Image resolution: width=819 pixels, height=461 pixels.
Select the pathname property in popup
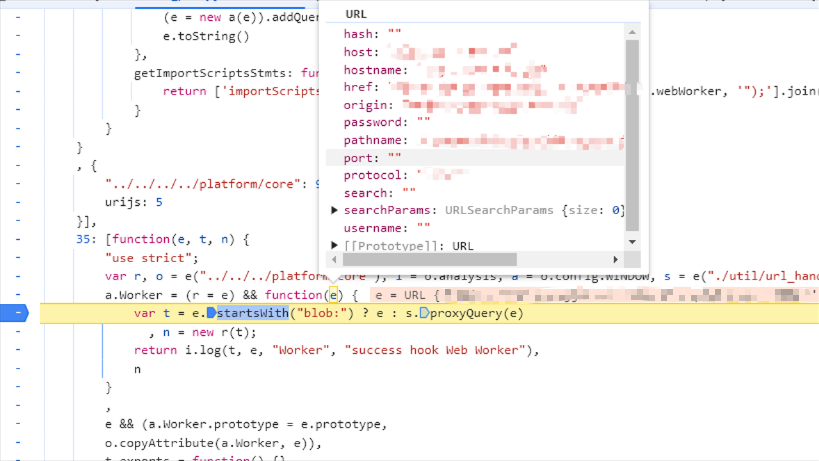click(376, 140)
